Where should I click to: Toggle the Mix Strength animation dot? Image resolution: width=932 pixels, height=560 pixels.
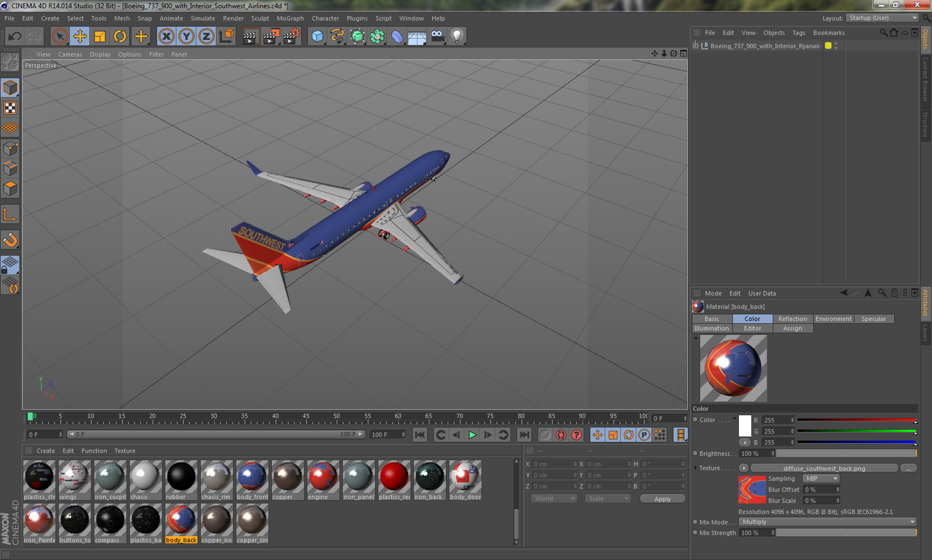(x=695, y=533)
